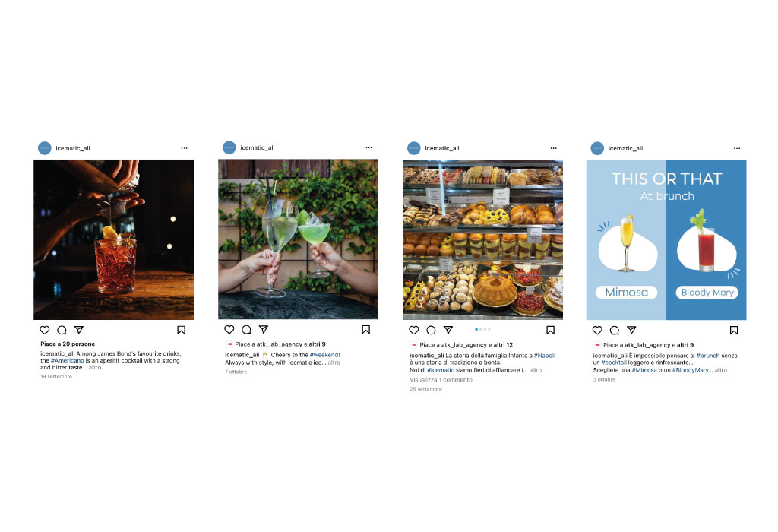Open comment icon on Americano post
The width and height of the screenshot is (778, 532).
click(x=62, y=330)
